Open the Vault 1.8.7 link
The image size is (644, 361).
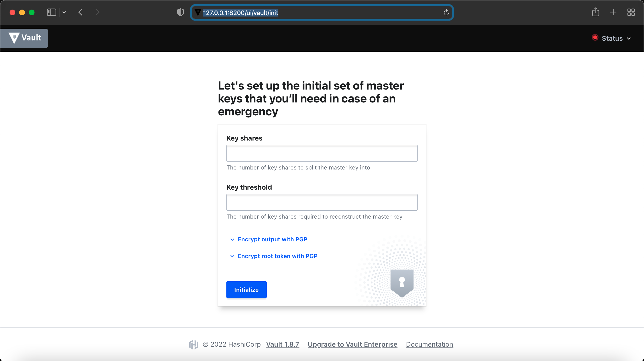(282, 344)
